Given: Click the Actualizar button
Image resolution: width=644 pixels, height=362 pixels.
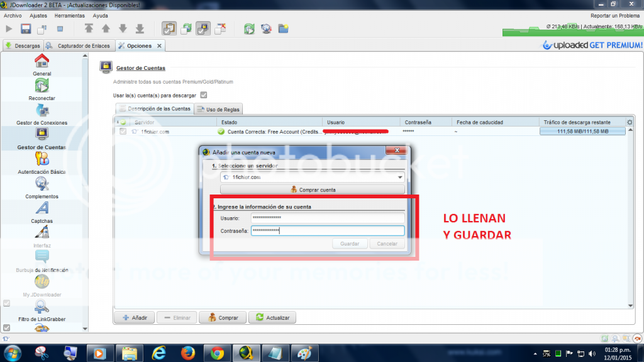Looking at the screenshot, I should (x=272, y=317).
